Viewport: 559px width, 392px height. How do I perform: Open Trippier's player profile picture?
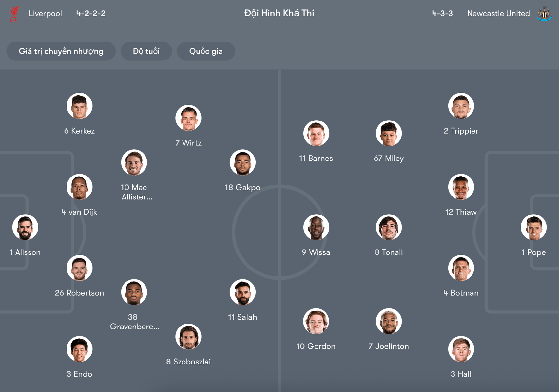(x=461, y=105)
